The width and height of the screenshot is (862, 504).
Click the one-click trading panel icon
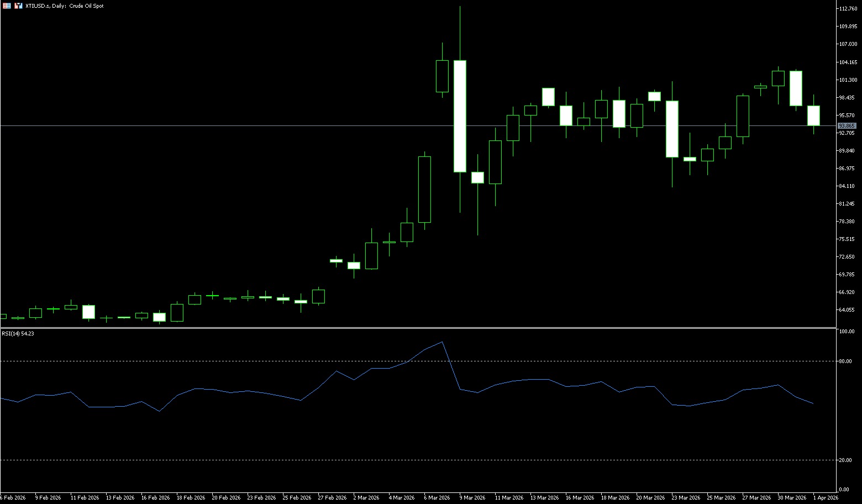click(x=7, y=6)
